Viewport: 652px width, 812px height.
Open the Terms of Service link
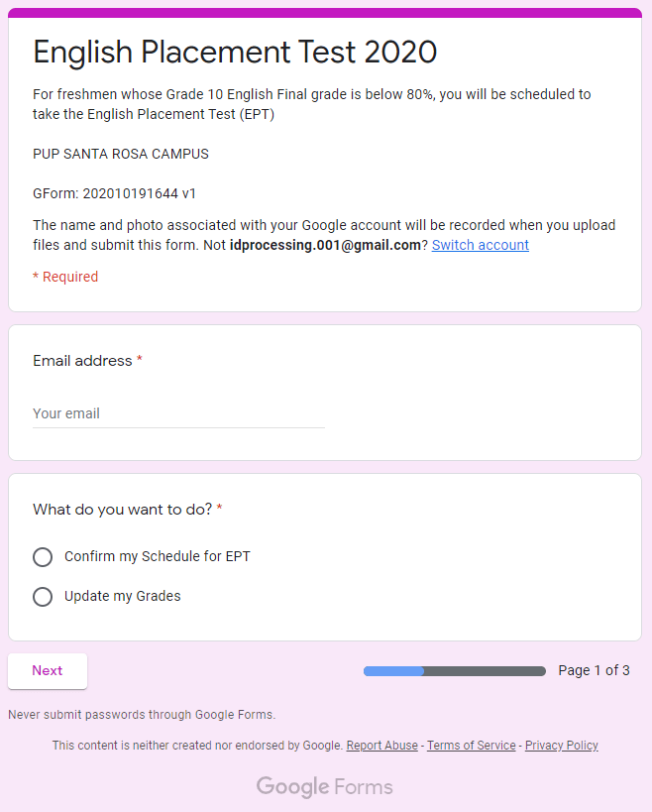tap(471, 746)
